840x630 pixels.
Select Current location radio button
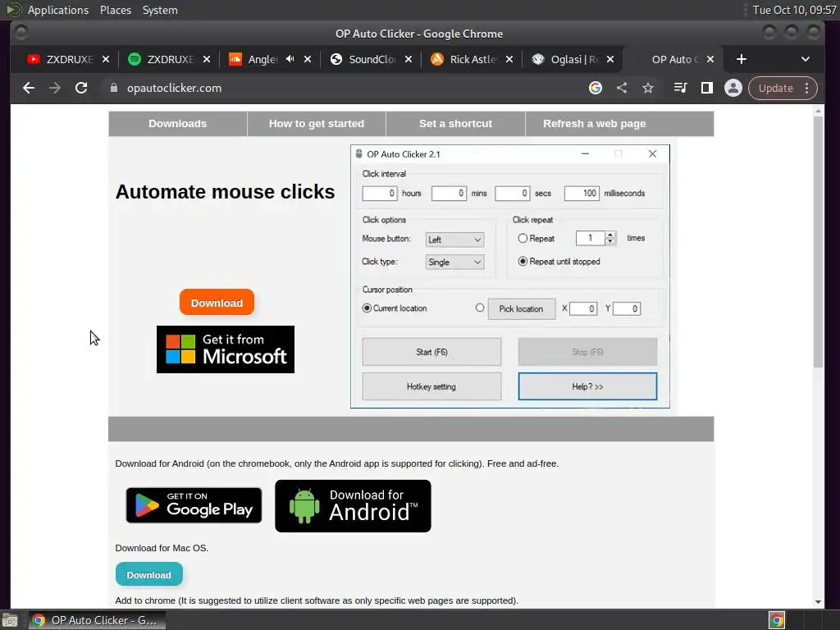(x=367, y=308)
